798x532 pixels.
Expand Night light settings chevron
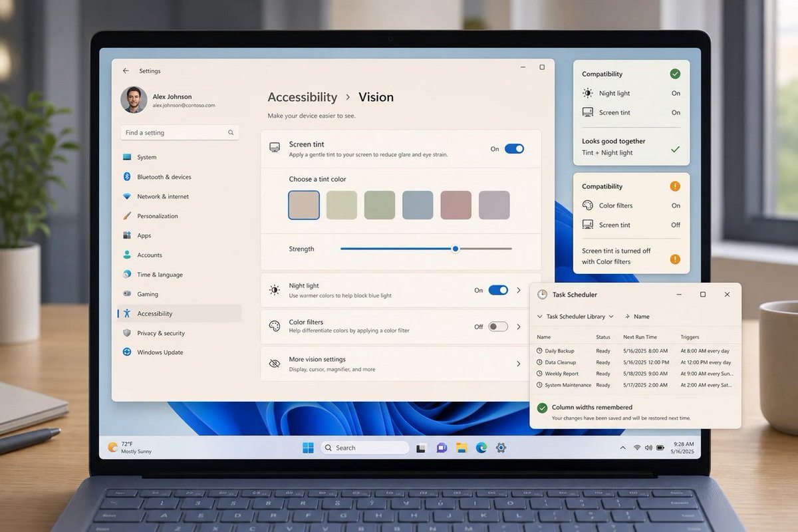(x=519, y=290)
